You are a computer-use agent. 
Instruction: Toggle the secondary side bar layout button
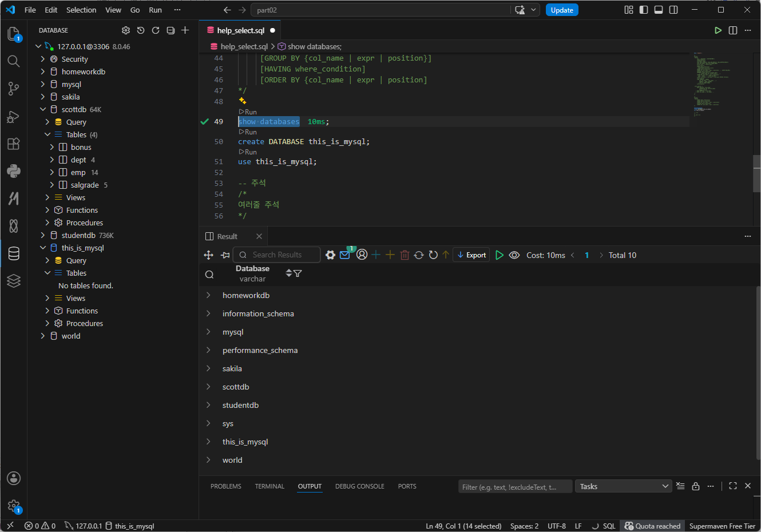point(673,10)
